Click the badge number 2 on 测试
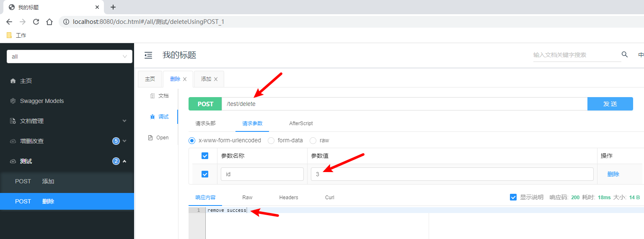644x239 pixels. click(116, 161)
